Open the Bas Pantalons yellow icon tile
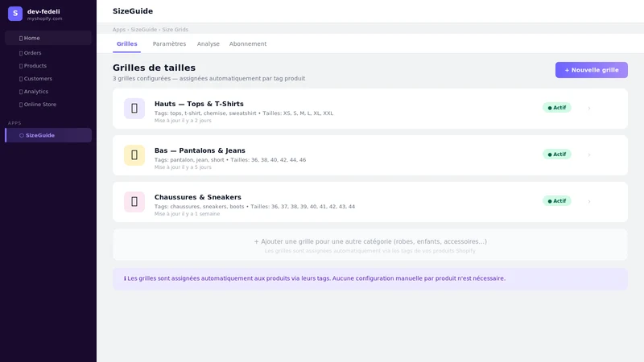644x362 pixels. tap(134, 155)
